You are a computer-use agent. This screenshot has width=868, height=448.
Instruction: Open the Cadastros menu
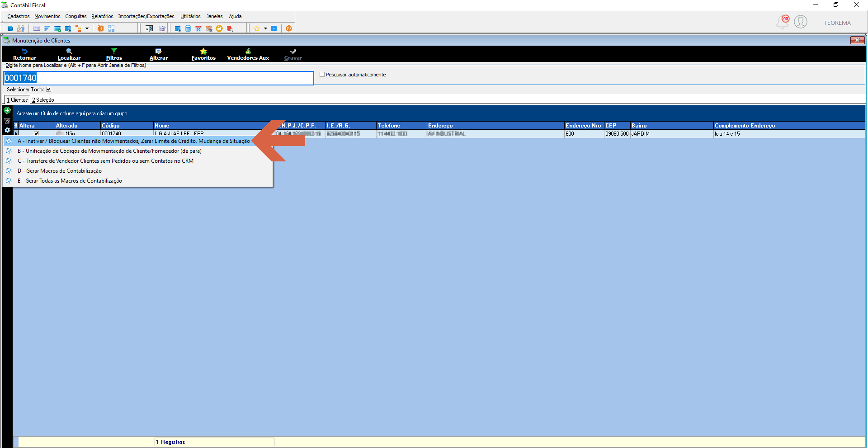(19, 16)
